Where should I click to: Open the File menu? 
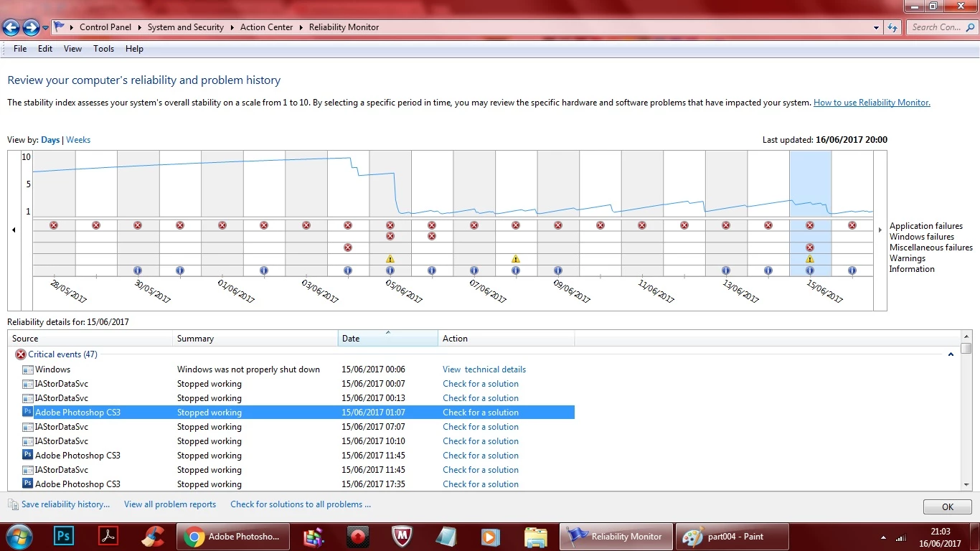click(x=20, y=49)
